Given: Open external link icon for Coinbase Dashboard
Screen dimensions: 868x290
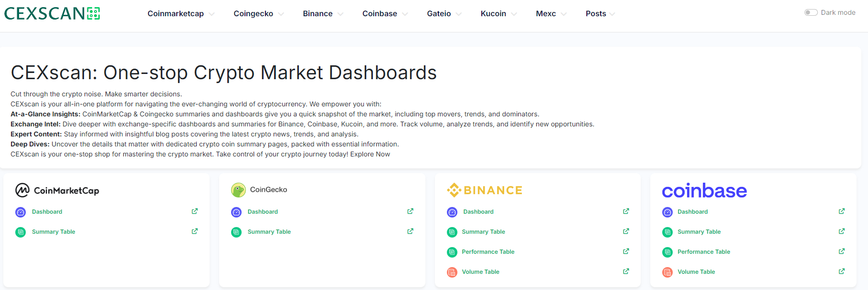Looking at the screenshot, I should 842,211.
